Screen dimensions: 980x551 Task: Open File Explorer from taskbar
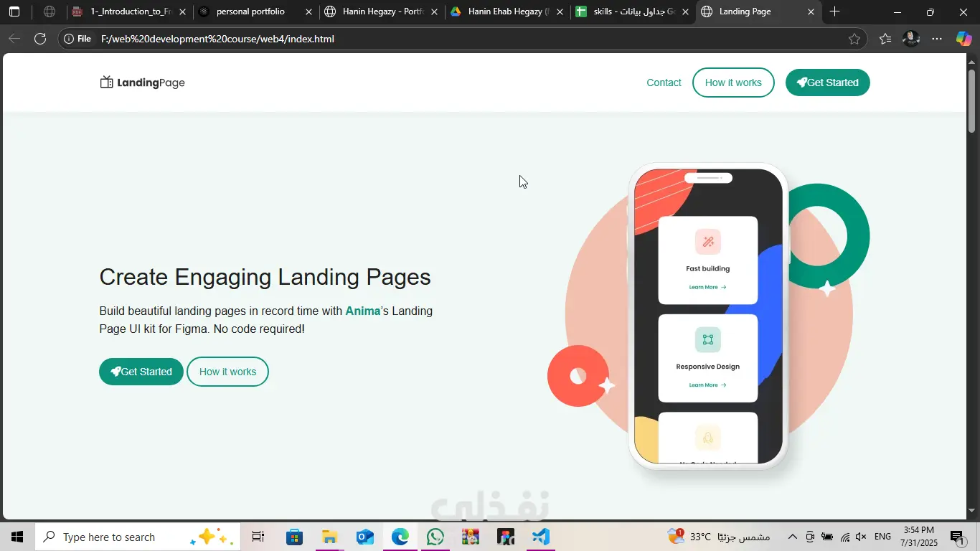pos(329,537)
